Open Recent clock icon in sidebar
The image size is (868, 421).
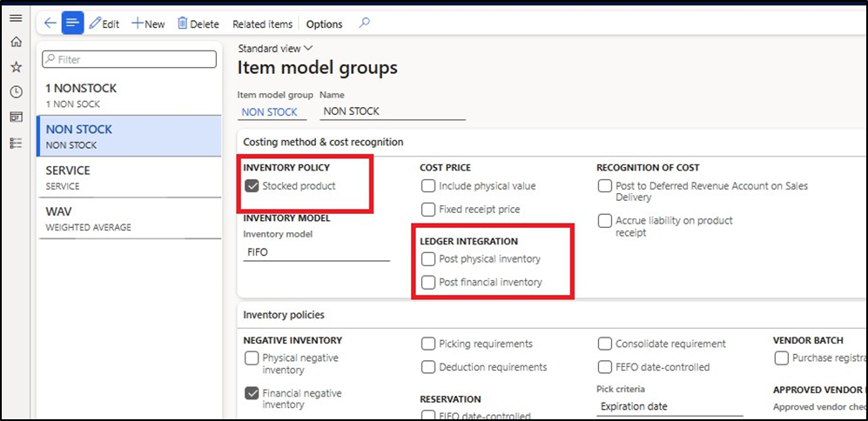15,91
